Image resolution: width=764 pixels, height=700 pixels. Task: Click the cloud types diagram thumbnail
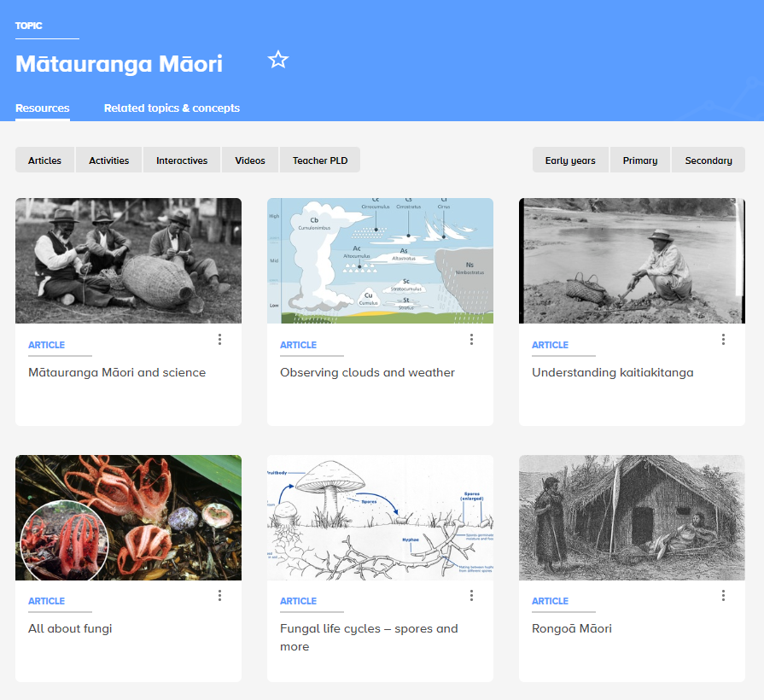click(x=380, y=260)
